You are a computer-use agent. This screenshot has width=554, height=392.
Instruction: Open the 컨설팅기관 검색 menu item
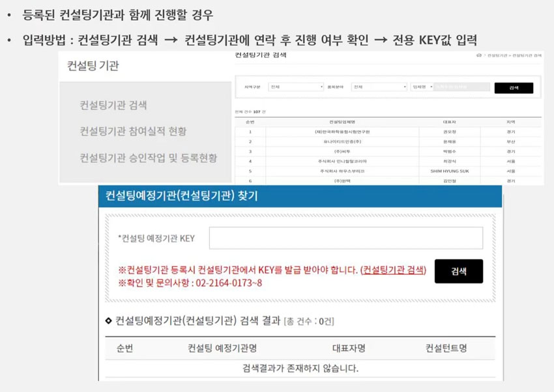(113, 105)
